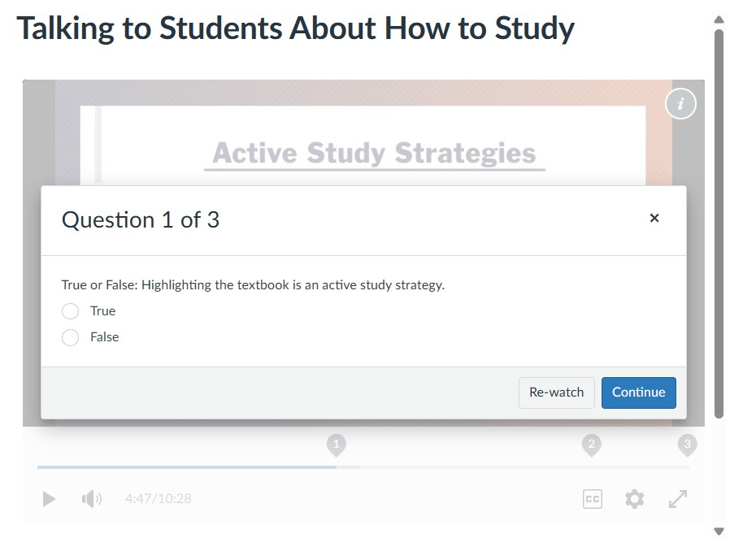Click the True option label
Screen dimensions: 756x551
click(102, 311)
